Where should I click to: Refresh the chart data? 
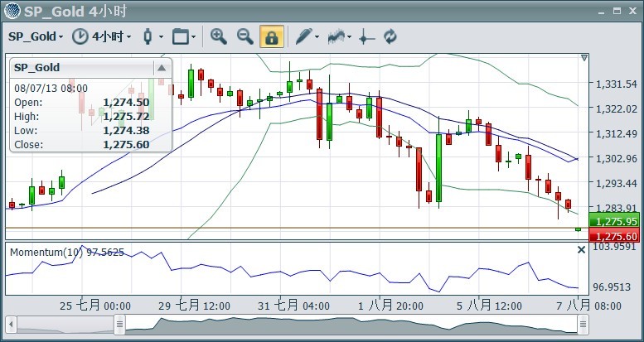390,36
